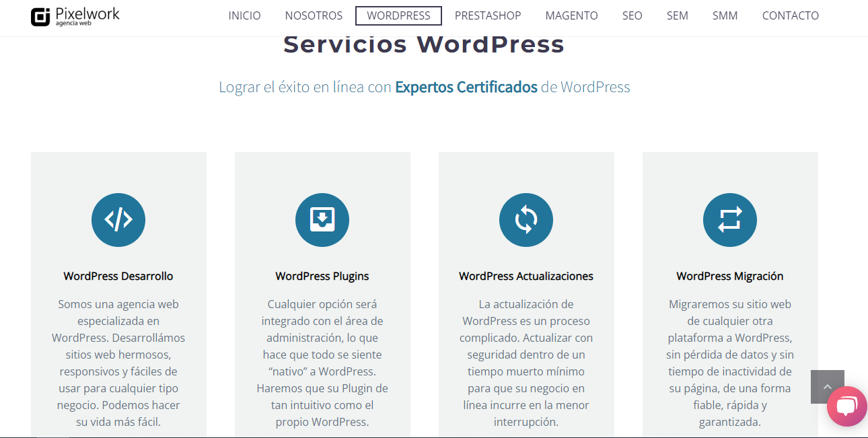Open the CONTACTO menu item
This screenshot has width=868, height=438.
(x=791, y=15)
